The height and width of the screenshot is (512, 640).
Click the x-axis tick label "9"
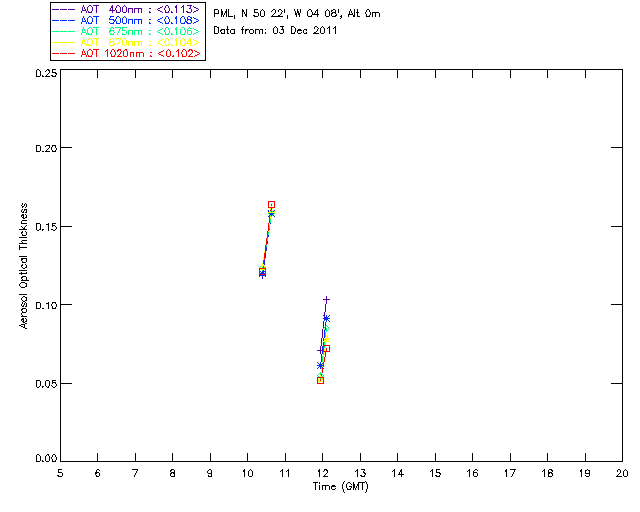[210, 473]
